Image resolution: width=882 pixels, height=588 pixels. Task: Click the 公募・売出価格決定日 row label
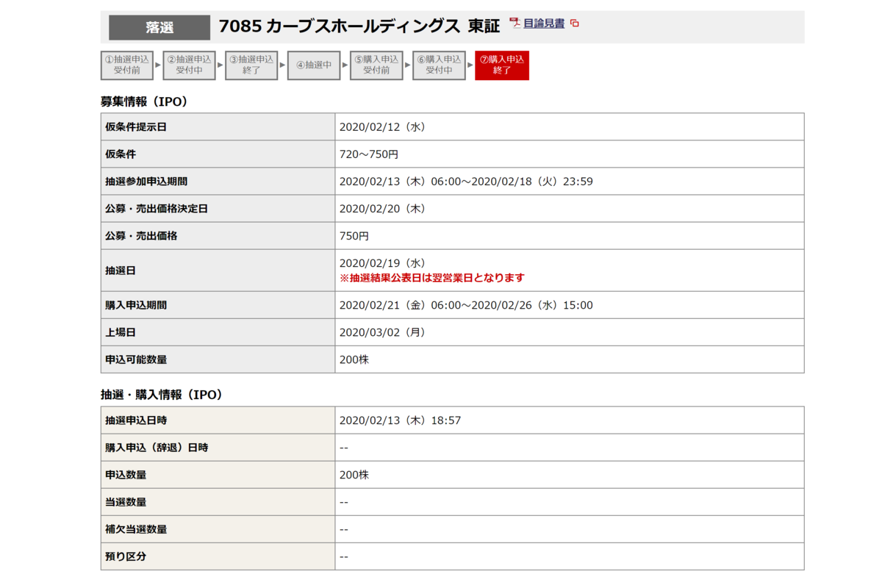[x=157, y=209]
